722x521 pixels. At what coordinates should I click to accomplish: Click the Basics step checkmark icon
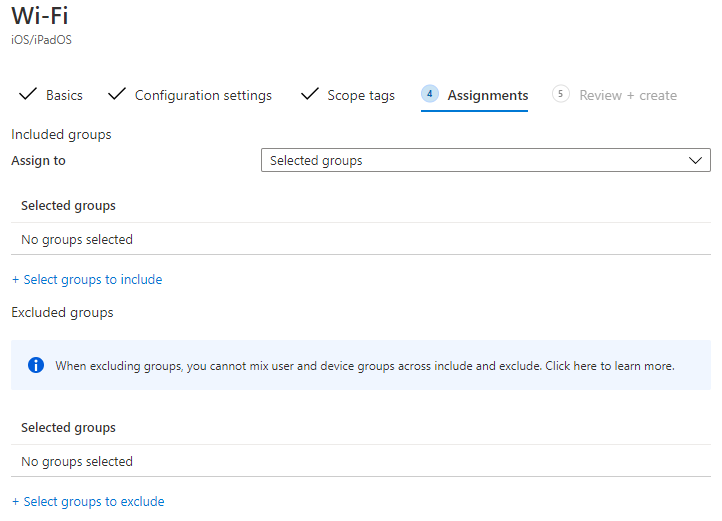pos(28,94)
